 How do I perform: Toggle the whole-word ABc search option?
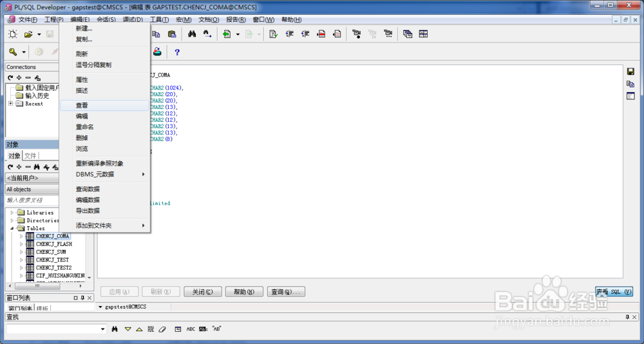pos(204,329)
